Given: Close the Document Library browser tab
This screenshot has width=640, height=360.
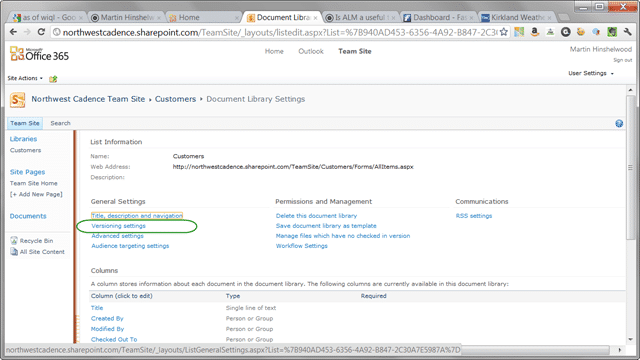Looking at the screenshot, I should (x=315, y=18).
